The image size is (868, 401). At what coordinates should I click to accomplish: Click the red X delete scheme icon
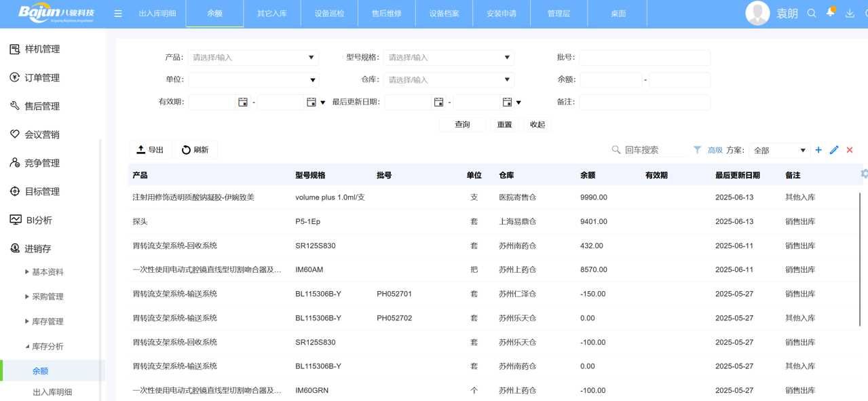point(850,150)
